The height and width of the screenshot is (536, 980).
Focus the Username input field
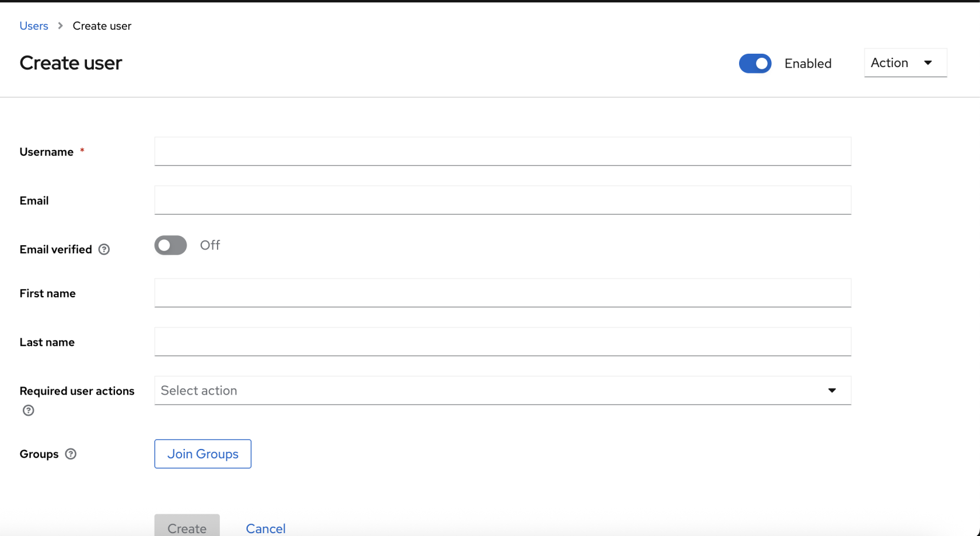(502, 152)
